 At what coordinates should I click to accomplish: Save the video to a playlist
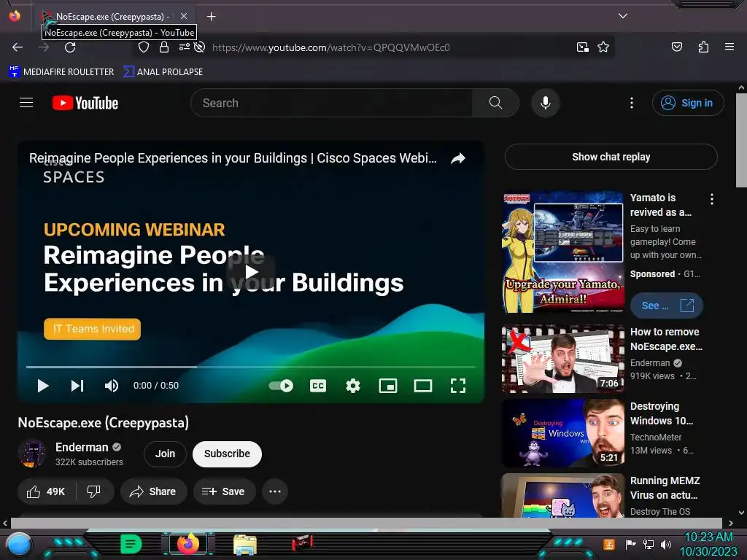pos(224,491)
